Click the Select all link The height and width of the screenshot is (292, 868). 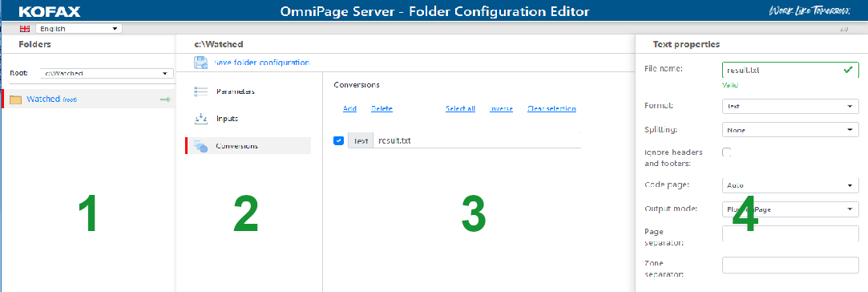click(x=461, y=108)
